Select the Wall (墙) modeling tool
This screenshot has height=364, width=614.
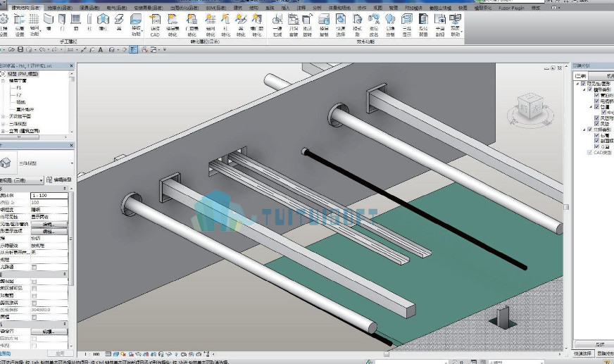pos(49,22)
